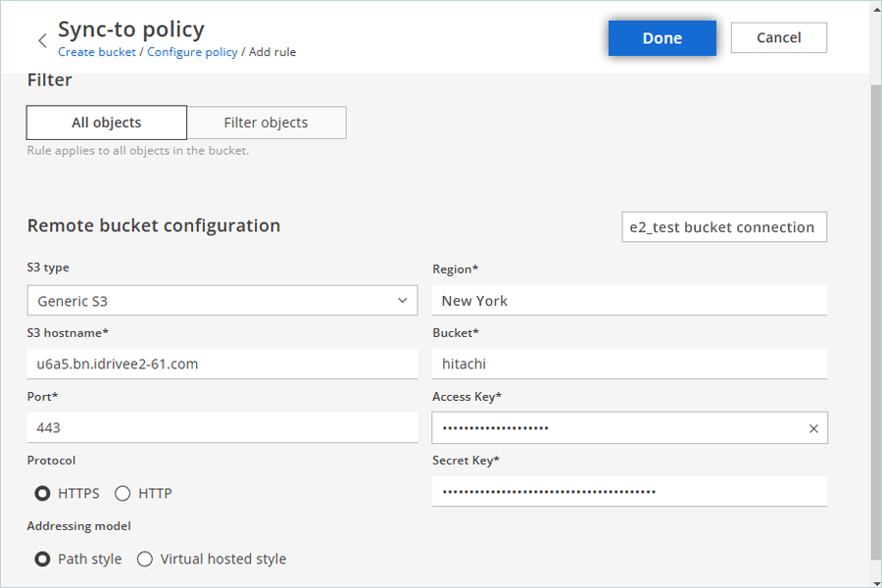The height and width of the screenshot is (588, 882).
Task: Switch to the Filter objects tab
Action: 266,122
